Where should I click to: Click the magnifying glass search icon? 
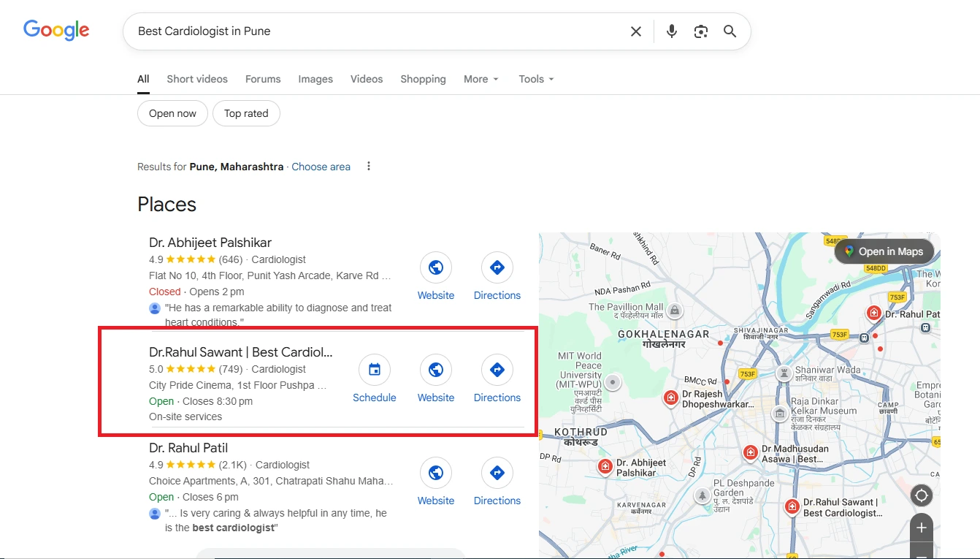pyautogui.click(x=730, y=31)
